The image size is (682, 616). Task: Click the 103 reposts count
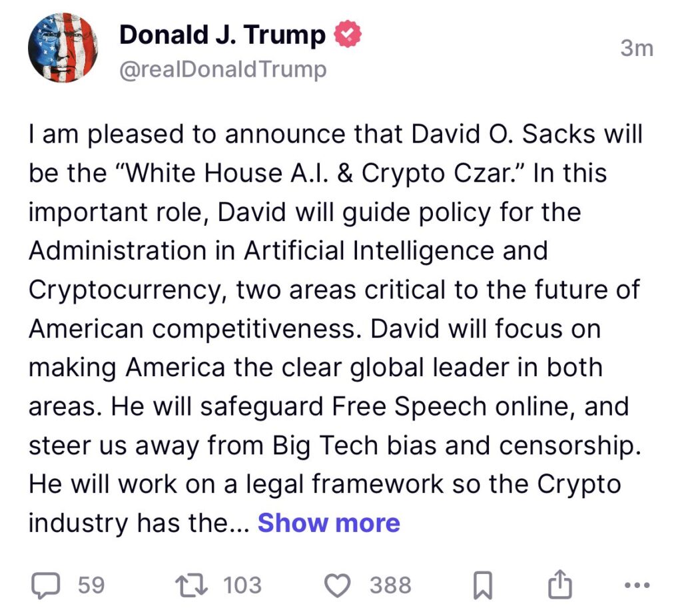[x=242, y=585]
